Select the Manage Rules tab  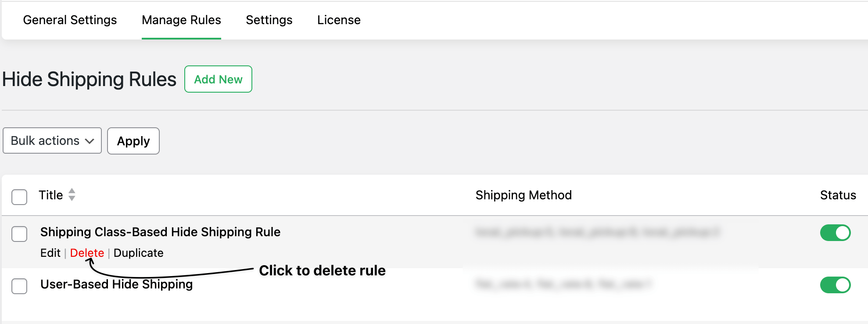tap(181, 20)
